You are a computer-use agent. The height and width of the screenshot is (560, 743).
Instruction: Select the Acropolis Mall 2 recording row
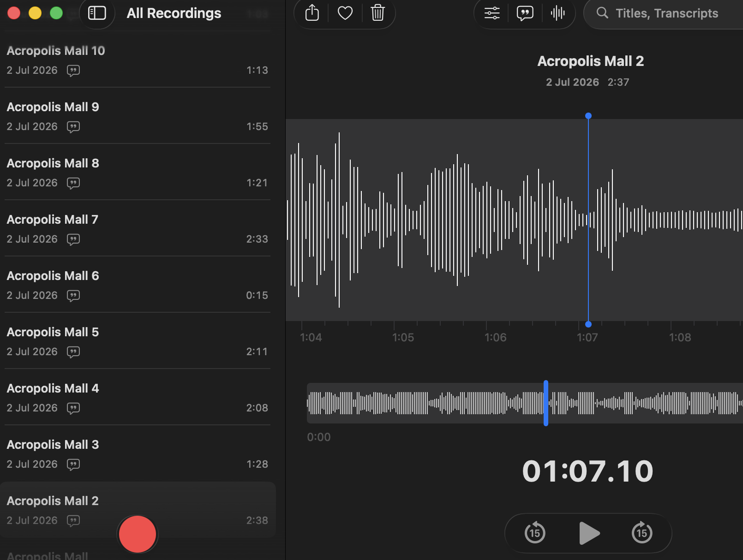(138, 510)
